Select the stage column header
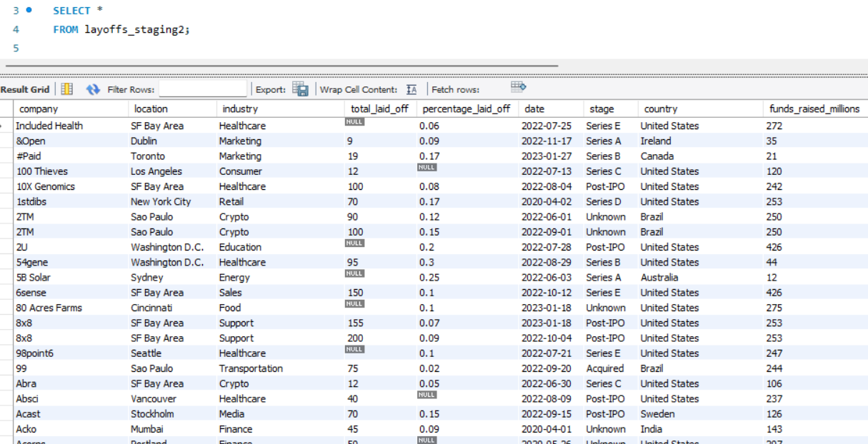Image resolution: width=868 pixels, height=444 pixels. click(610, 109)
